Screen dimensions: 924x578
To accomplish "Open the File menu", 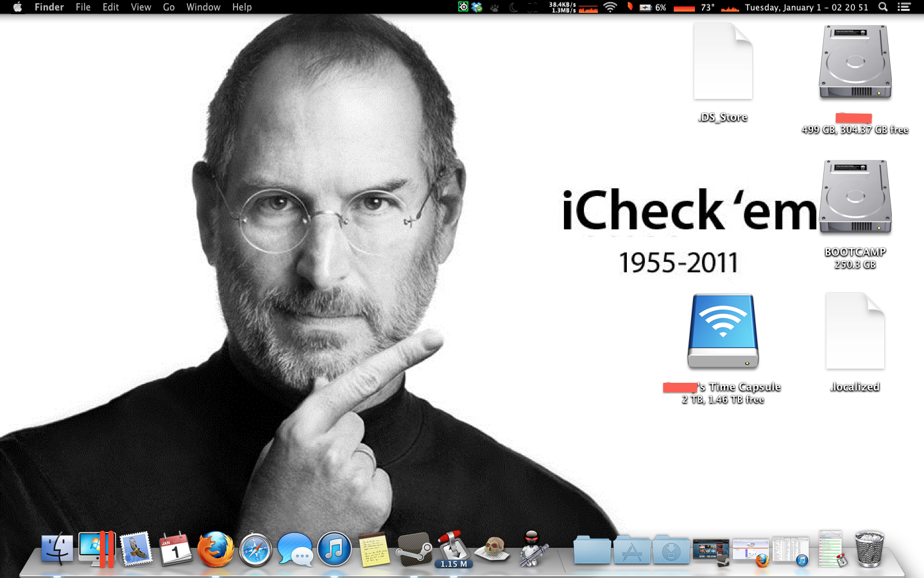I will point(83,7).
